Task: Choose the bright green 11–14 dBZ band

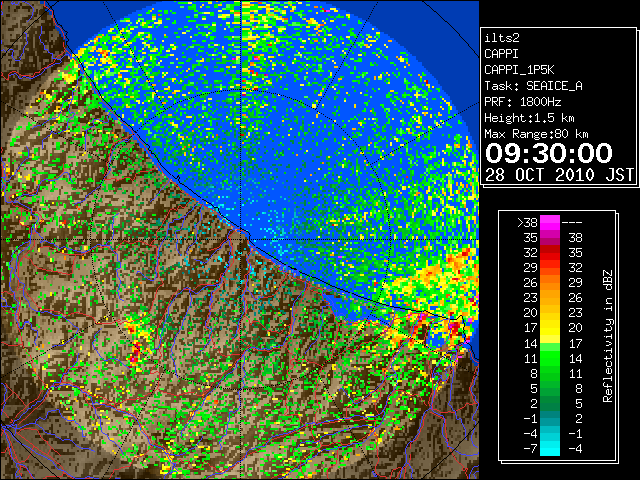Action: 550,358
